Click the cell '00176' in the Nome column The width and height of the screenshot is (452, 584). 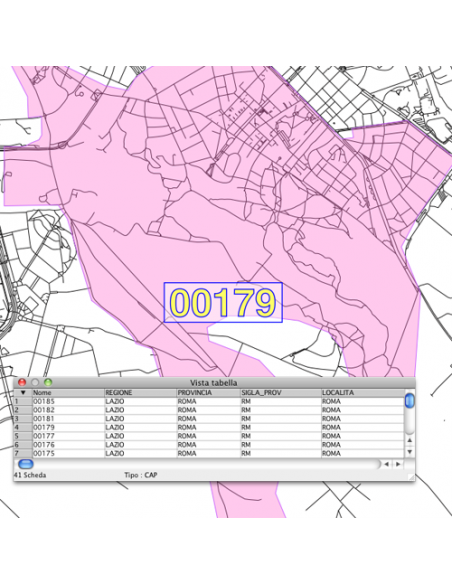[x=68, y=445]
